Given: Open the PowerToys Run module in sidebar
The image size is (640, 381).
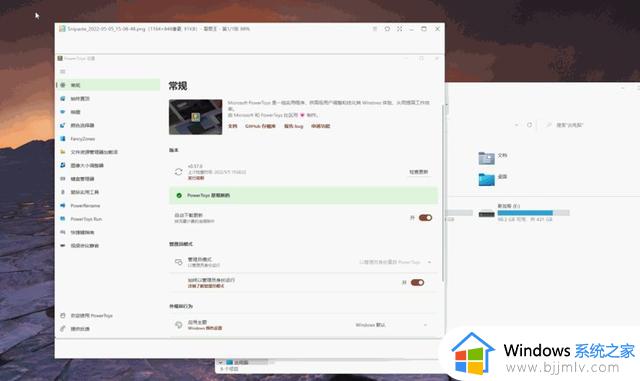Looking at the screenshot, I should (108, 219).
